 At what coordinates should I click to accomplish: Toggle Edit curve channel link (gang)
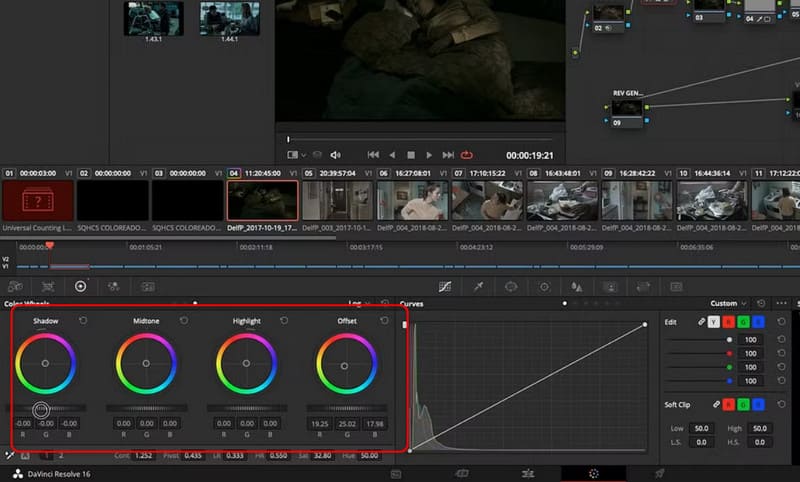click(x=702, y=322)
